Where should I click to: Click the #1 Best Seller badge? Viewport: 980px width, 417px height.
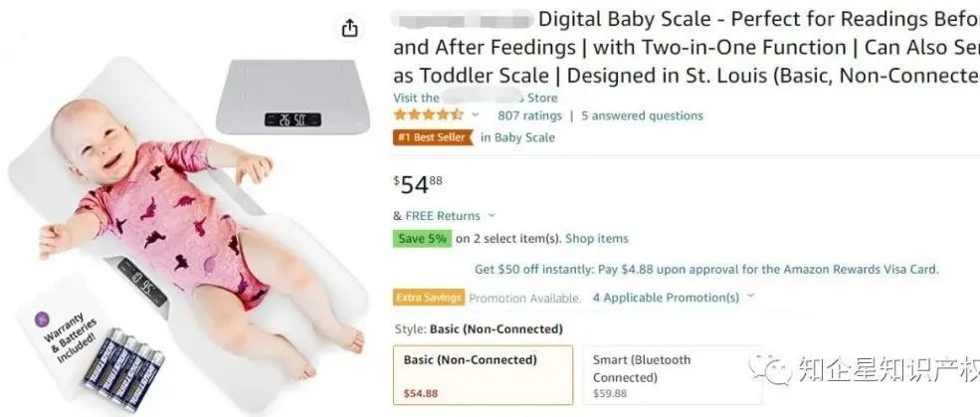point(433,137)
